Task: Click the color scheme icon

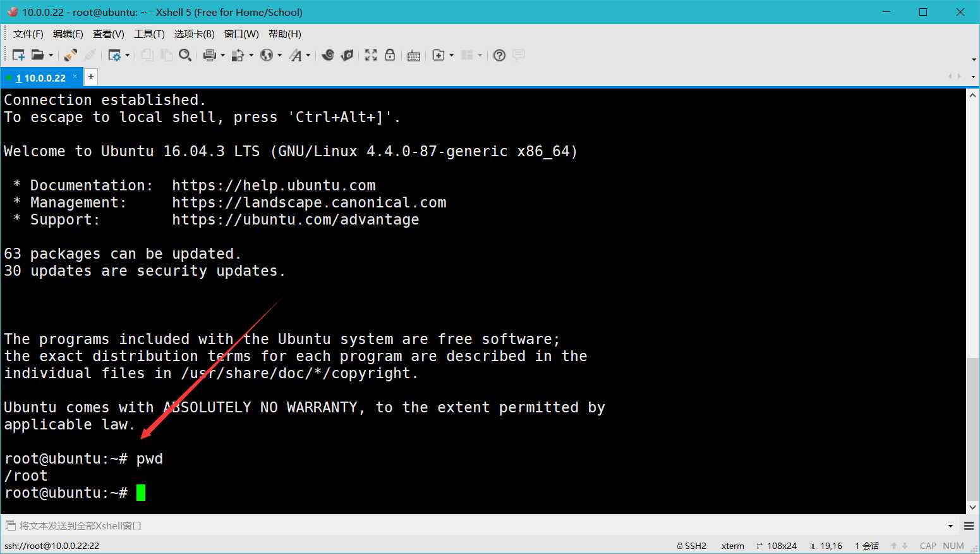Action: 238,56
